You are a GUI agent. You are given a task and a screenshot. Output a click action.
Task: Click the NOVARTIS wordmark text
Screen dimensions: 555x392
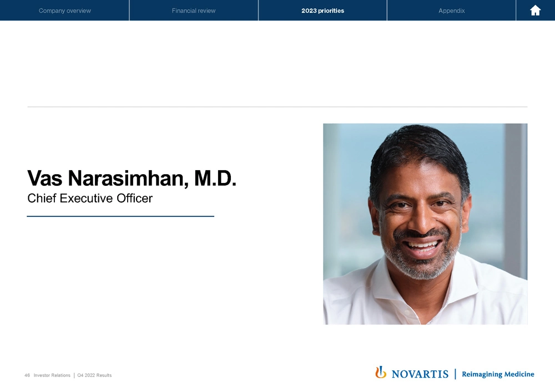click(x=420, y=374)
